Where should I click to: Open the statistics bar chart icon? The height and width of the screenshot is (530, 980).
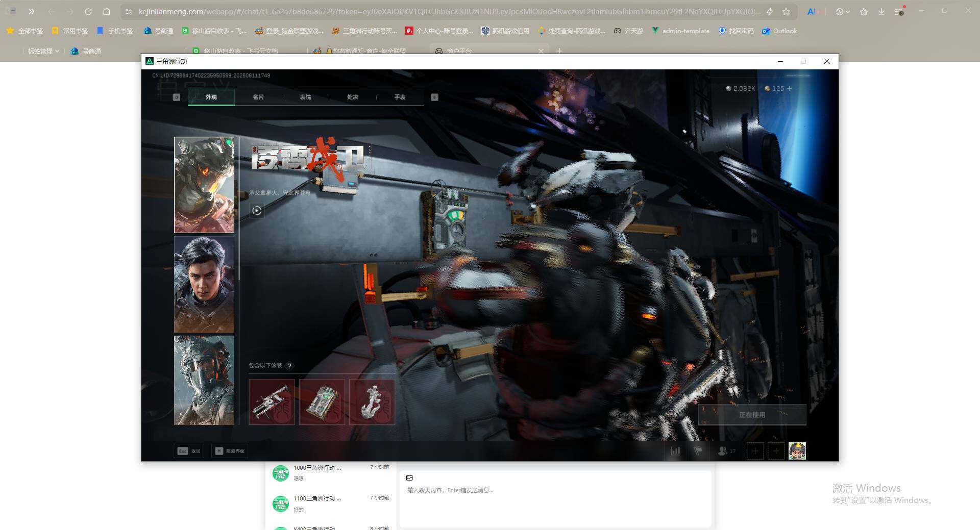coord(675,451)
